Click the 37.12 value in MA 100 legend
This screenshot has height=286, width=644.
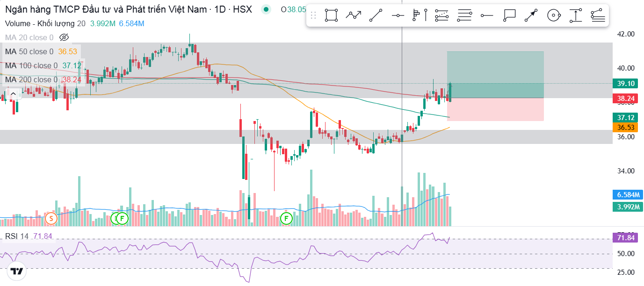(x=72, y=65)
